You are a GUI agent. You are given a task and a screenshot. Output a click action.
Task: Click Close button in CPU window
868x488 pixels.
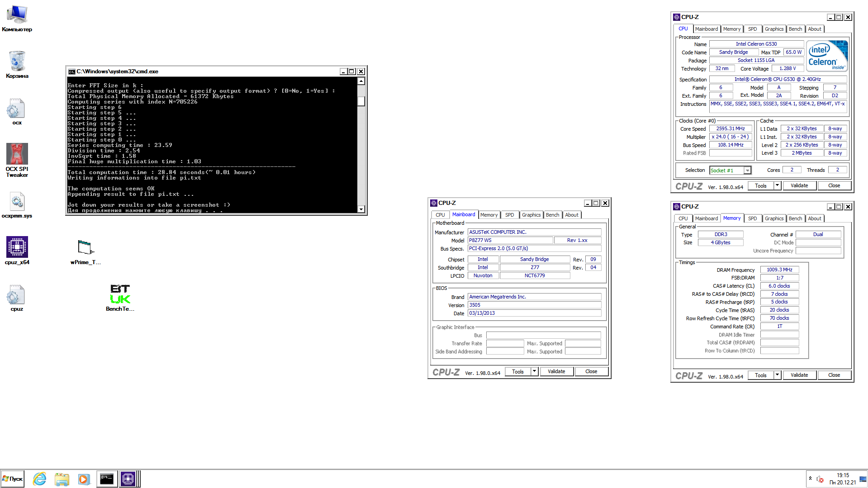(x=834, y=185)
